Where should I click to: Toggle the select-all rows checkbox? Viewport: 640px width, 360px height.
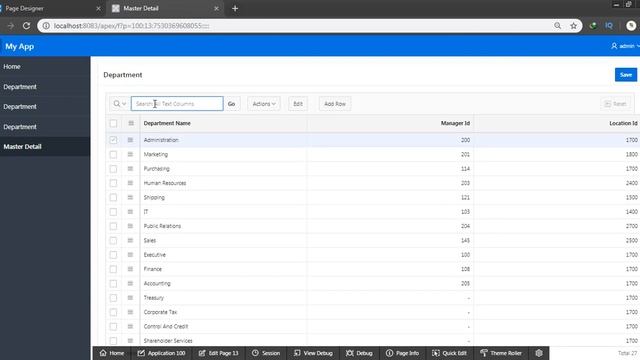113,123
